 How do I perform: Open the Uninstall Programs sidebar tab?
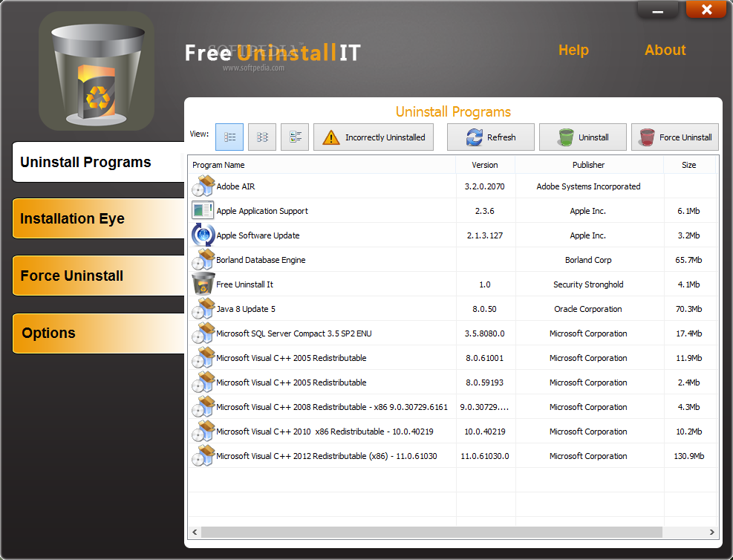(99, 162)
